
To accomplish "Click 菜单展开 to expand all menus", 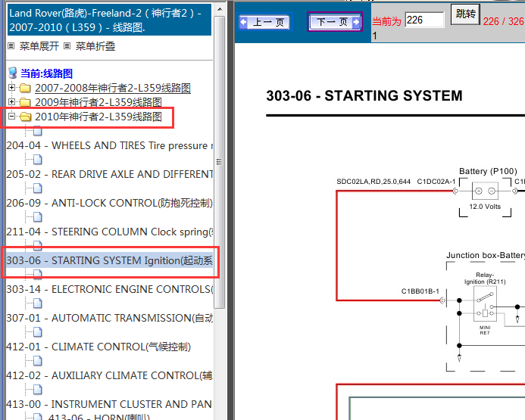I will tap(39, 46).
